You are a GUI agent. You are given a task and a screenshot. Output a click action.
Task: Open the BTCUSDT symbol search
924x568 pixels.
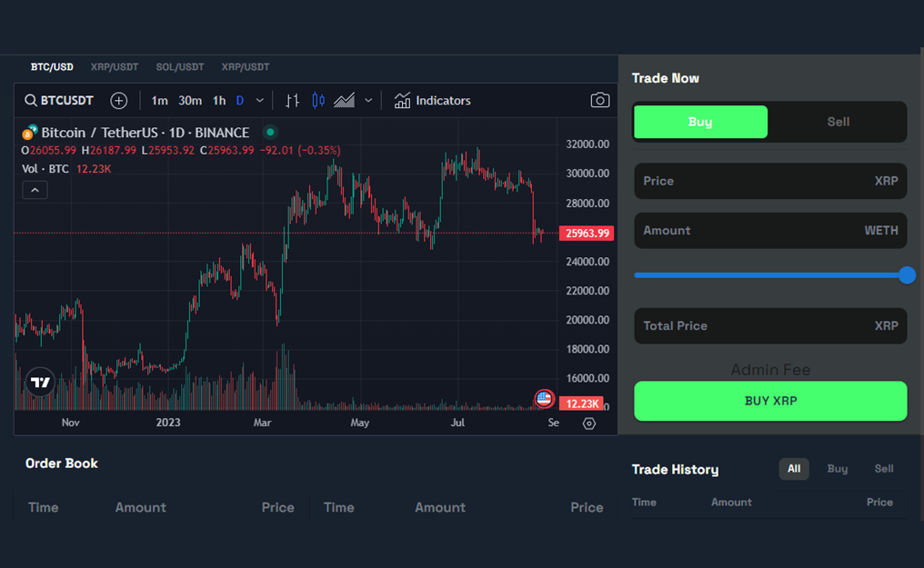click(59, 101)
